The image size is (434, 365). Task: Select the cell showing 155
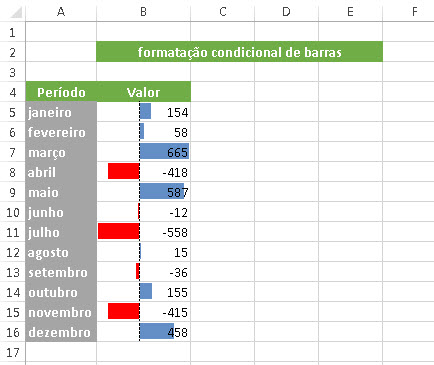[143, 292]
